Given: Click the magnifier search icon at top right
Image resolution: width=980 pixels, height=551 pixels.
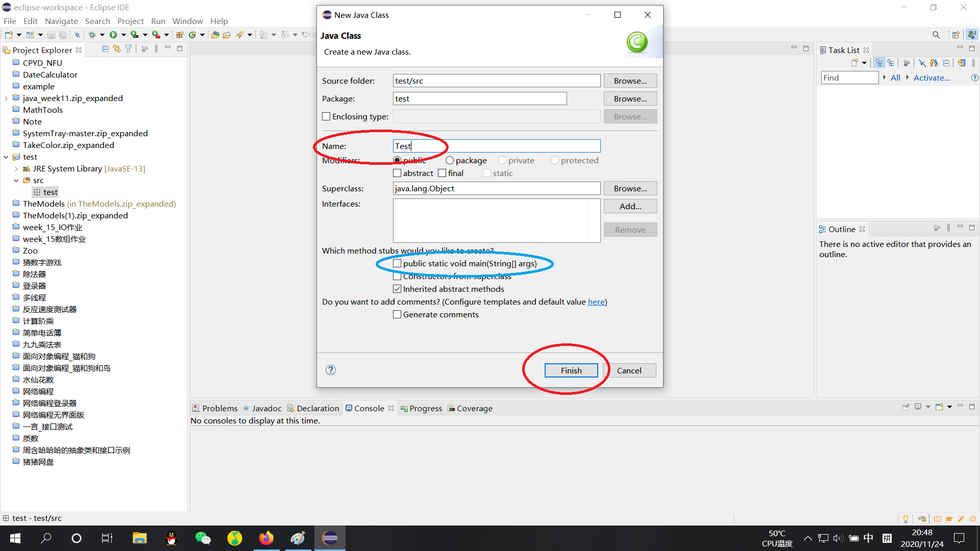Looking at the screenshot, I should pos(936,35).
